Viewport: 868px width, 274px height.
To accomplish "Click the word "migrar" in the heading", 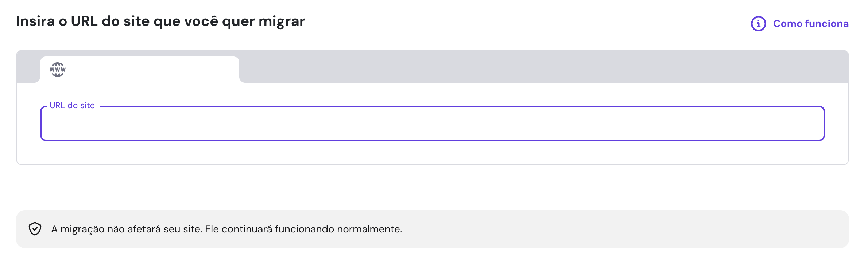I will pos(282,21).
